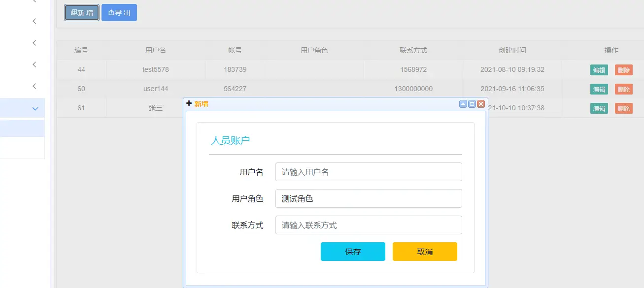This screenshot has width=644, height=288.
Task: Save the new account with 保存
Action: 353,252
